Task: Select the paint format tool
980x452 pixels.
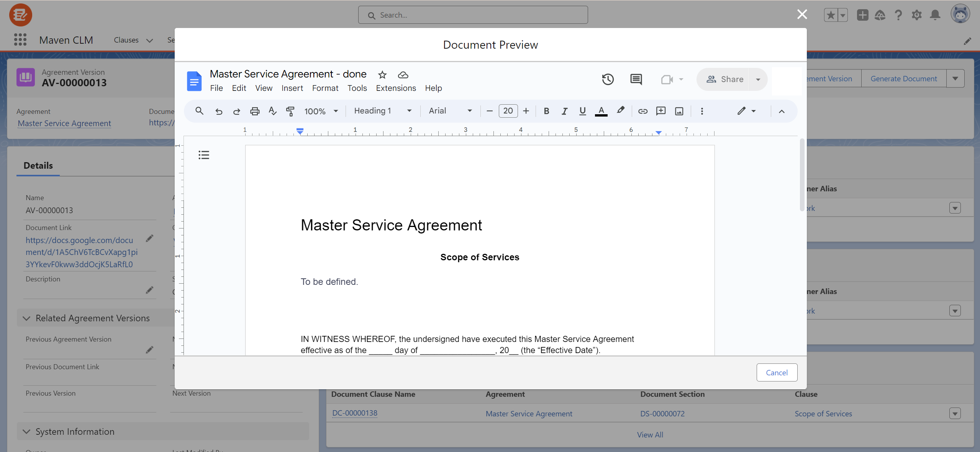Action: (290, 111)
